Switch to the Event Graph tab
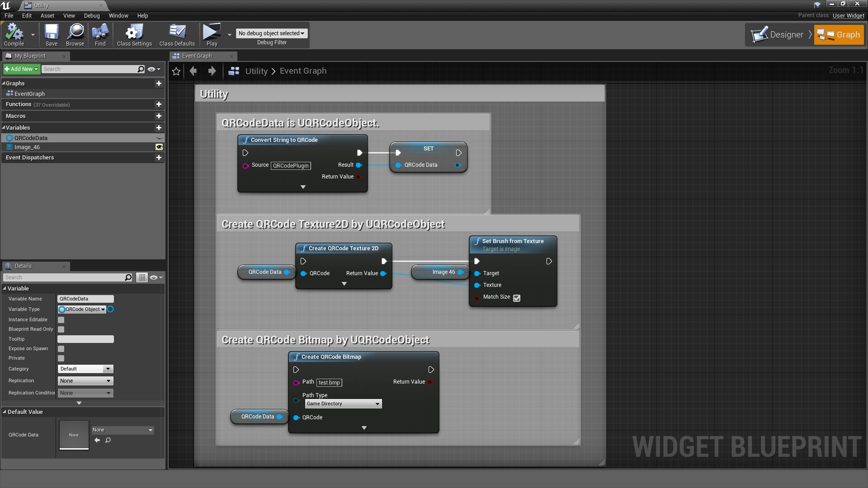The height and width of the screenshot is (488, 868). (197, 56)
